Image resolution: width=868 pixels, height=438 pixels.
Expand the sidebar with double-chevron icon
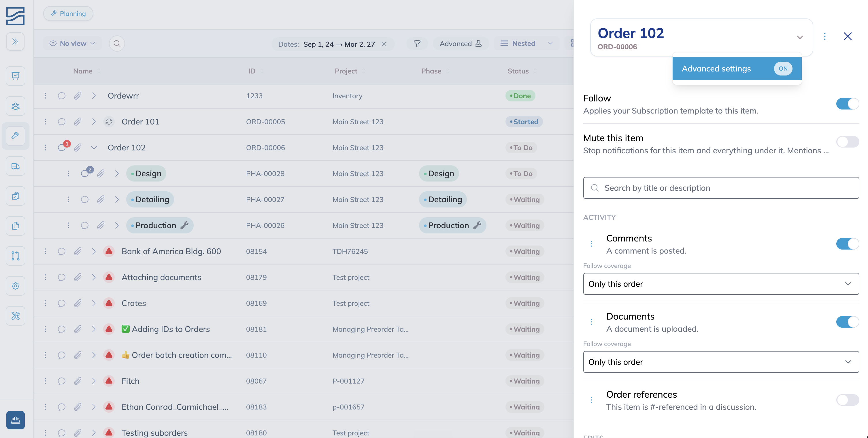[15, 41]
